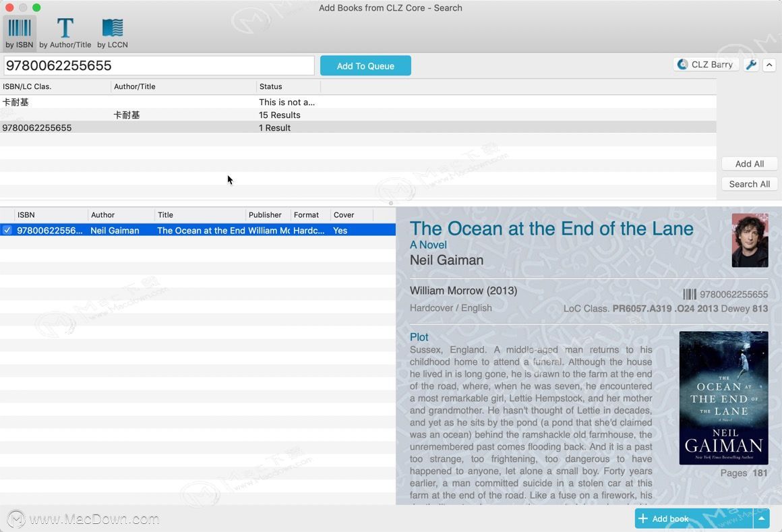The height and width of the screenshot is (532, 782).
Task: Click the Add All button
Action: click(749, 164)
